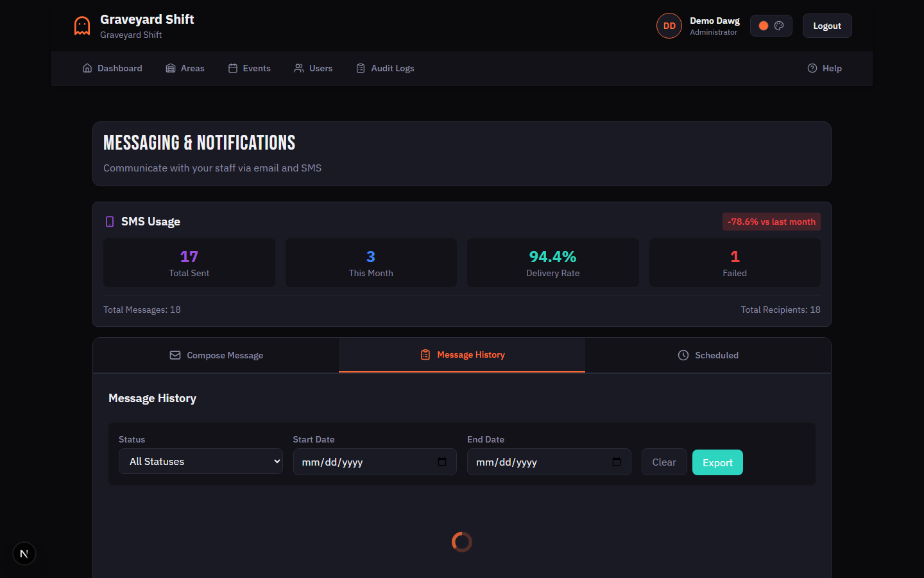The image size is (924, 578).
Task: Open the Start Date calendar picker
Action: click(442, 462)
